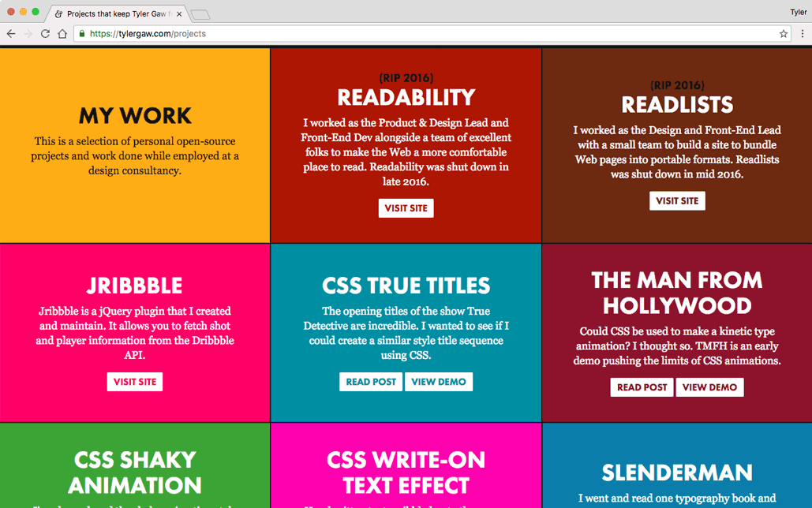Open a new browser tab
Image resolution: width=812 pixels, height=508 pixels.
[199, 13]
